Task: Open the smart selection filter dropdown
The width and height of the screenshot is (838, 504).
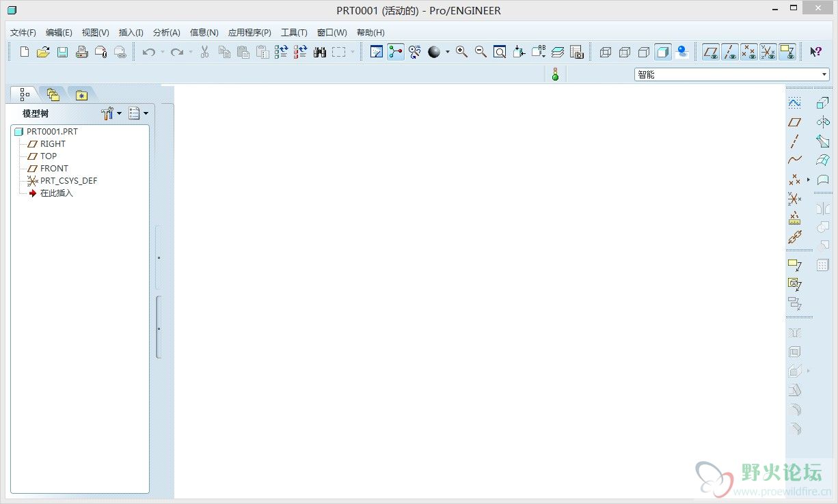Action: [731, 74]
